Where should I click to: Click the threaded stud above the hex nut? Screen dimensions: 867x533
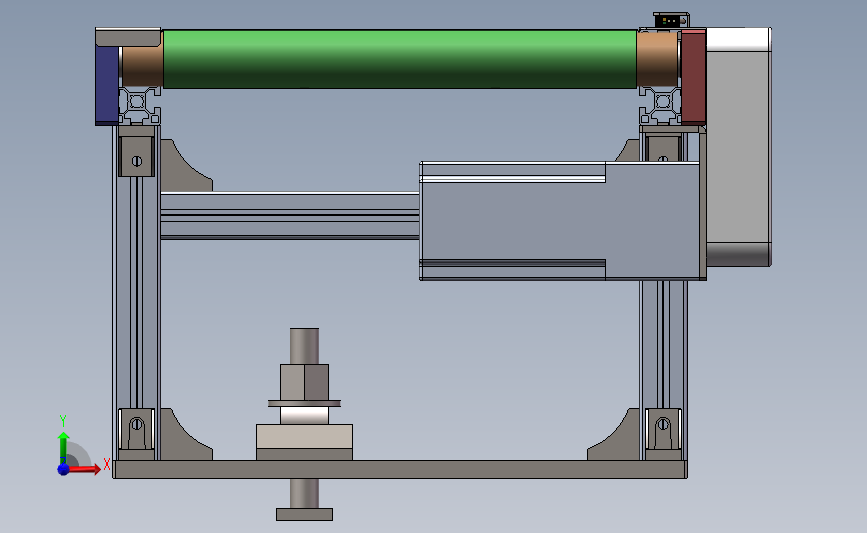pyautogui.click(x=304, y=346)
